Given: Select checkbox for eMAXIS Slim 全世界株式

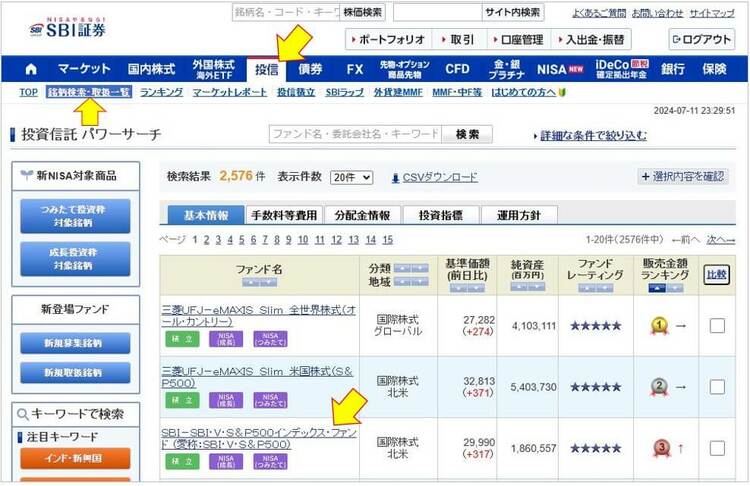Looking at the screenshot, I should click(x=717, y=326).
